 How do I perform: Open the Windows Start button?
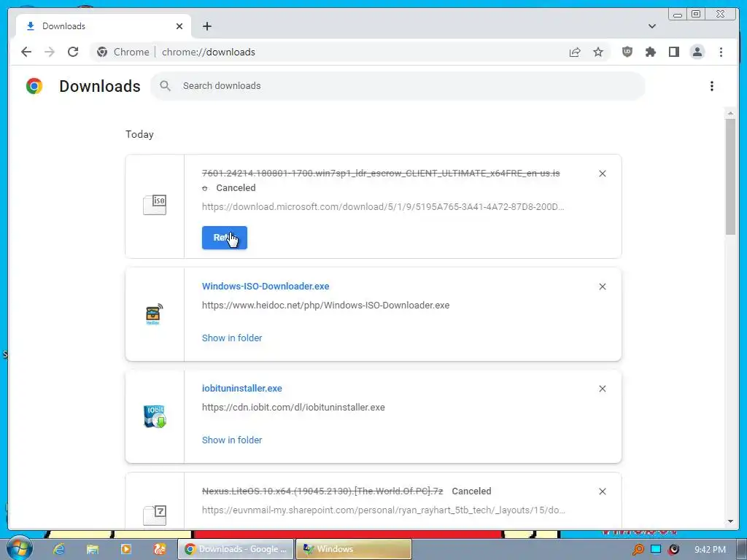click(x=19, y=548)
